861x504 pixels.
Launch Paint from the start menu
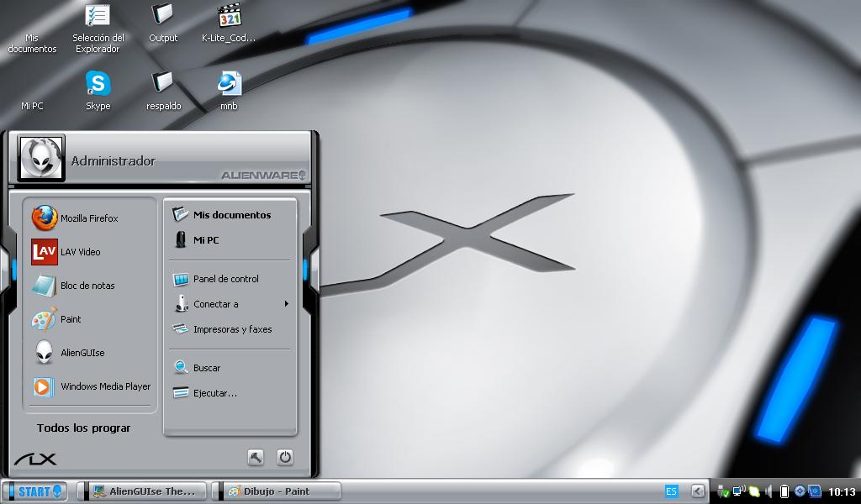[89, 319]
